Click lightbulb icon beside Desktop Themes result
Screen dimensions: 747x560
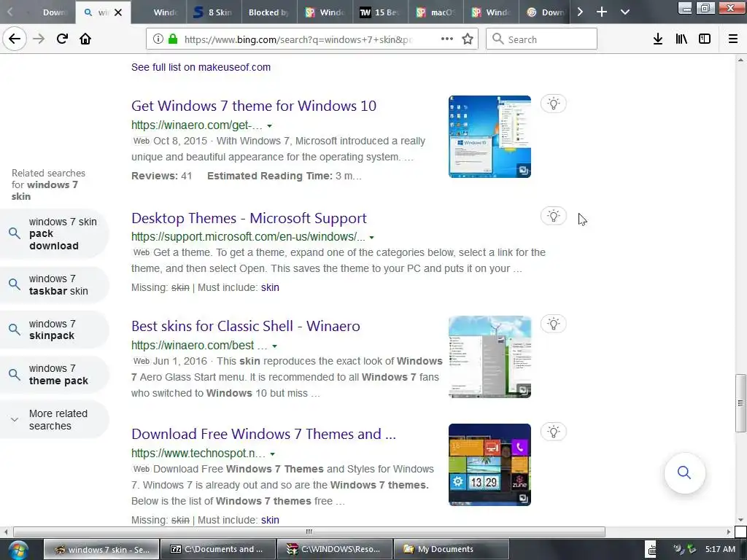click(x=554, y=216)
